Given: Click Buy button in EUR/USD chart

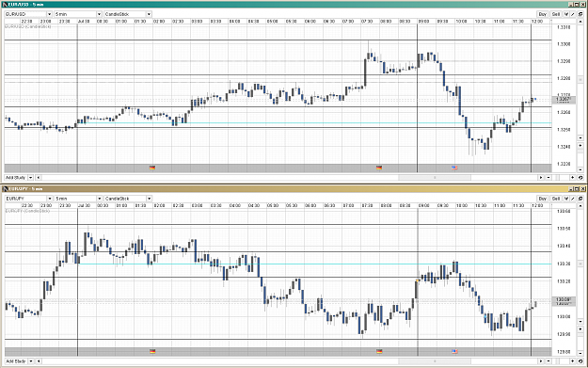Looking at the screenshot, I should point(542,14).
